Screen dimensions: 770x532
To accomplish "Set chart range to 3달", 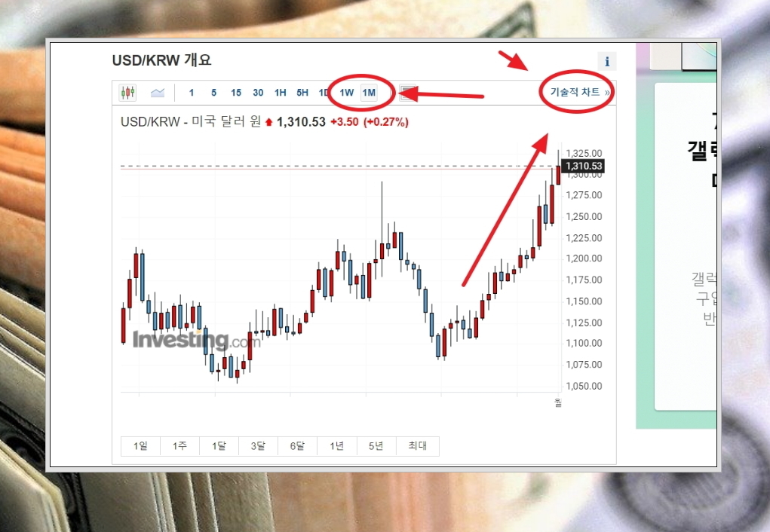I will pyautogui.click(x=259, y=445).
